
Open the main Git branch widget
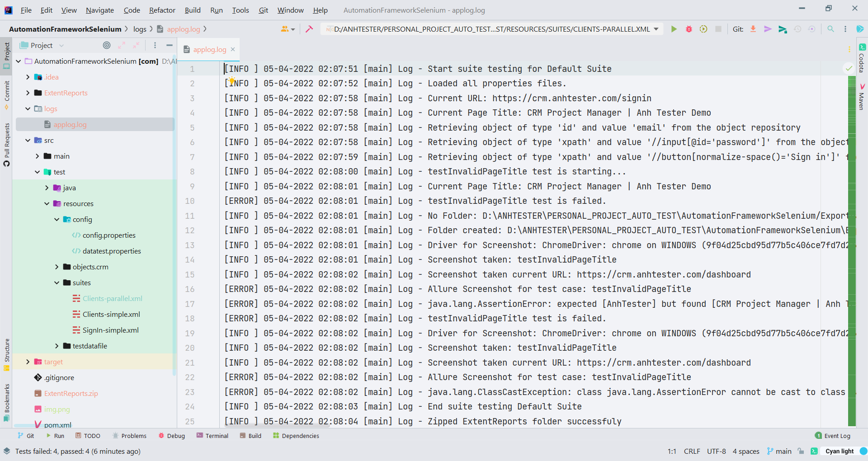(779, 451)
